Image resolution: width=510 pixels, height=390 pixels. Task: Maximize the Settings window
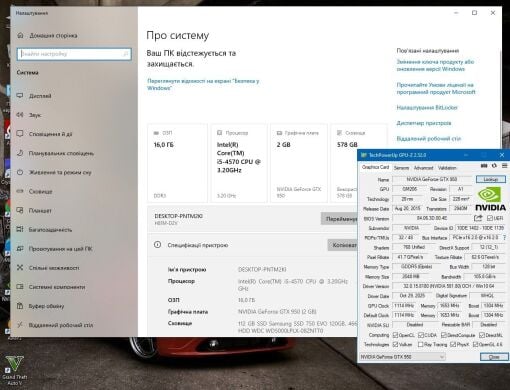pyautogui.click(x=474, y=13)
